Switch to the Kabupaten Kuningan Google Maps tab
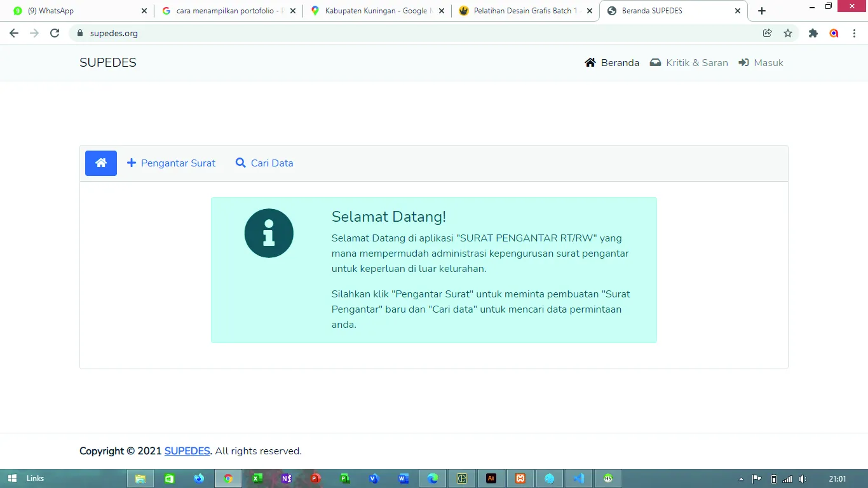The image size is (868, 488). [377, 11]
